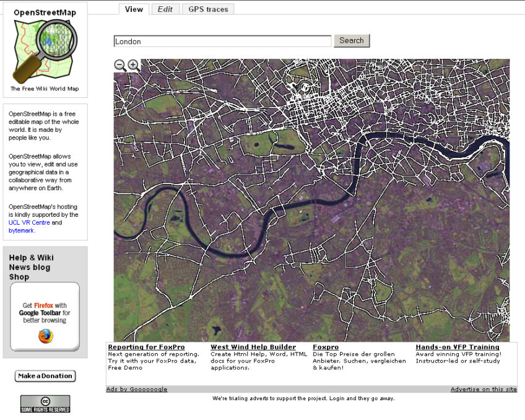Open the GPS traces tab
Image resolution: width=525 pixels, height=420 pixels.
[x=208, y=9]
